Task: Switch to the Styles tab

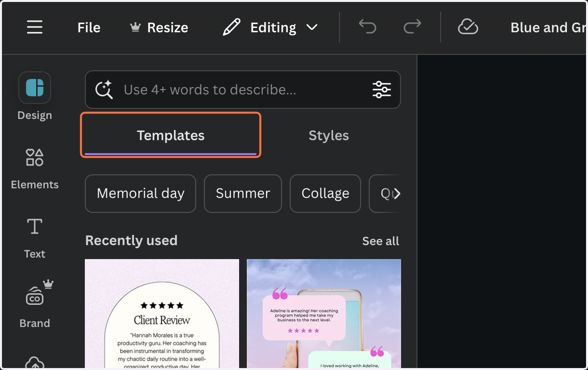Action: point(329,135)
